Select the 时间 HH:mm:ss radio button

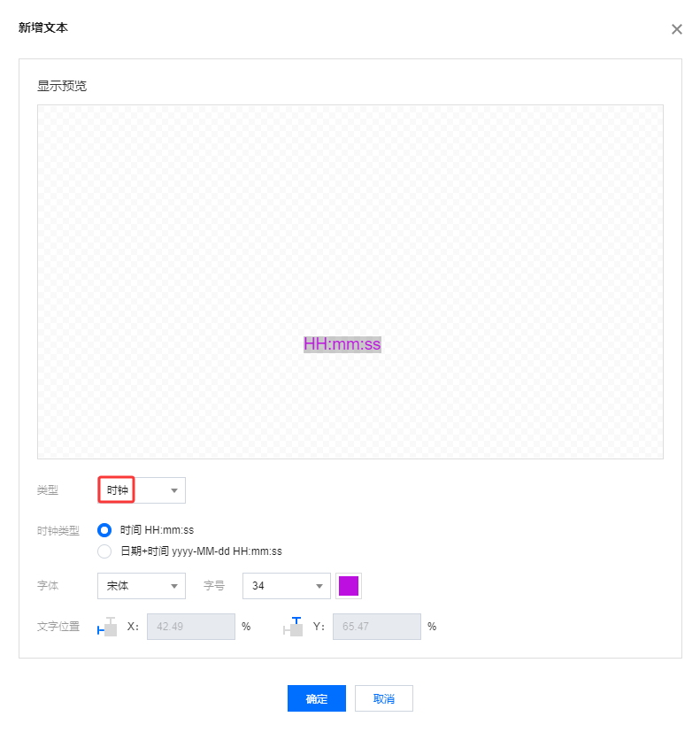104,530
